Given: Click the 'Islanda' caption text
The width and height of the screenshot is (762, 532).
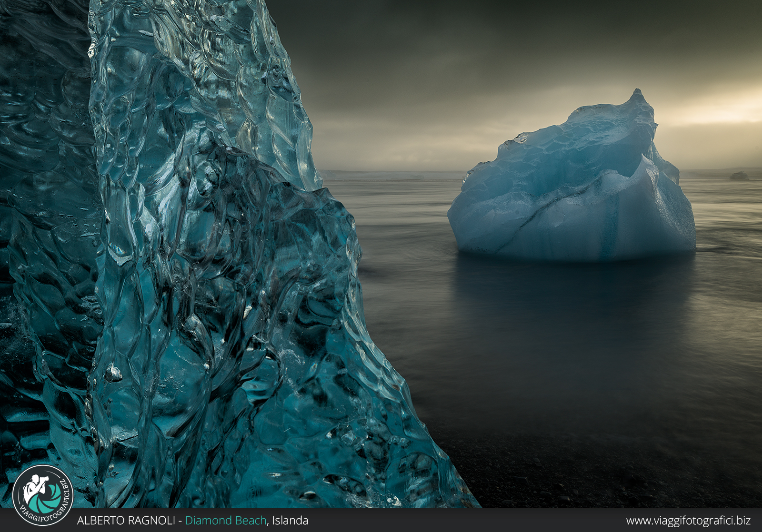Looking at the screenshot, I should click(291, 521).
